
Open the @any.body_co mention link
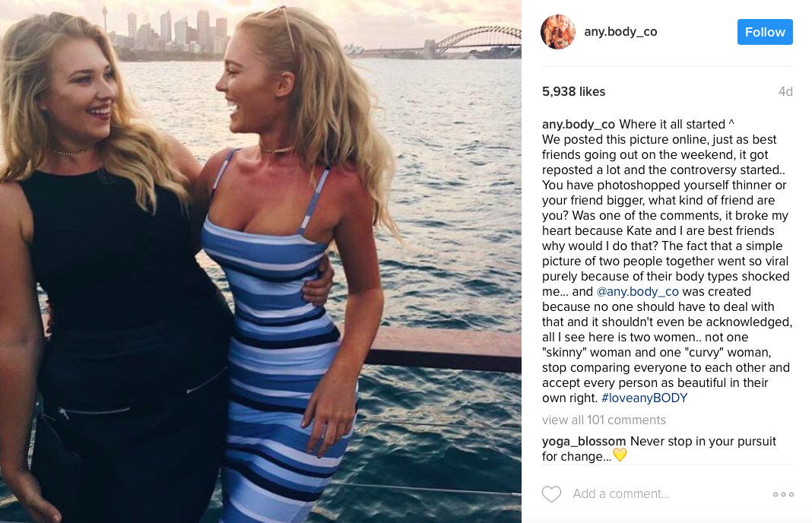pos(637,292)
